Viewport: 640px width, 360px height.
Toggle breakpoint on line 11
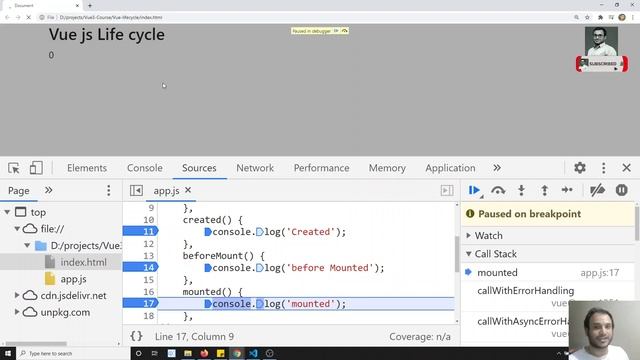140,231
